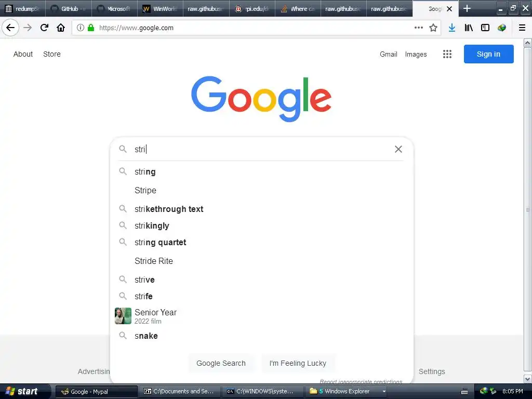Open the Gmail link
This screenshot has height=399, width=532.
click(389, 54)
